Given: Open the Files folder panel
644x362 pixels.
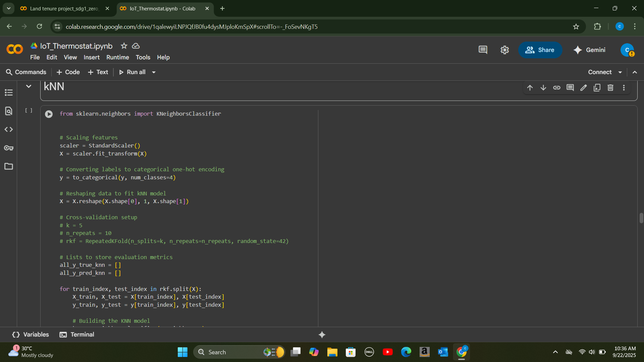Looking at the screenshot, I should tap(9, 166).
